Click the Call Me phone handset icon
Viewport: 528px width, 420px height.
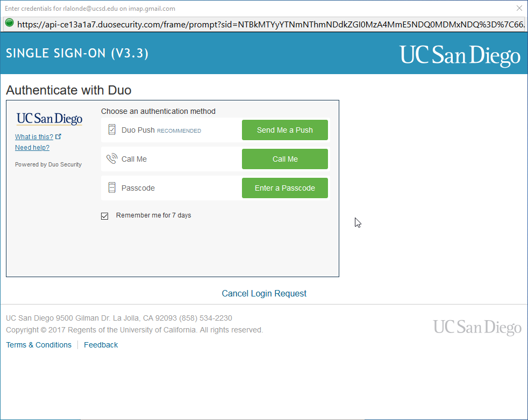tap(112, 158)
